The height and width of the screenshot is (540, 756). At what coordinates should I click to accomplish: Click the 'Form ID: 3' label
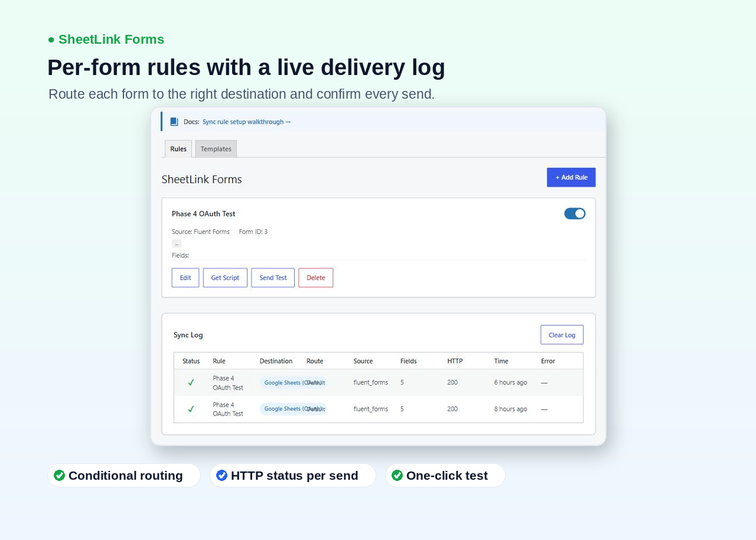tap(253, 232)
